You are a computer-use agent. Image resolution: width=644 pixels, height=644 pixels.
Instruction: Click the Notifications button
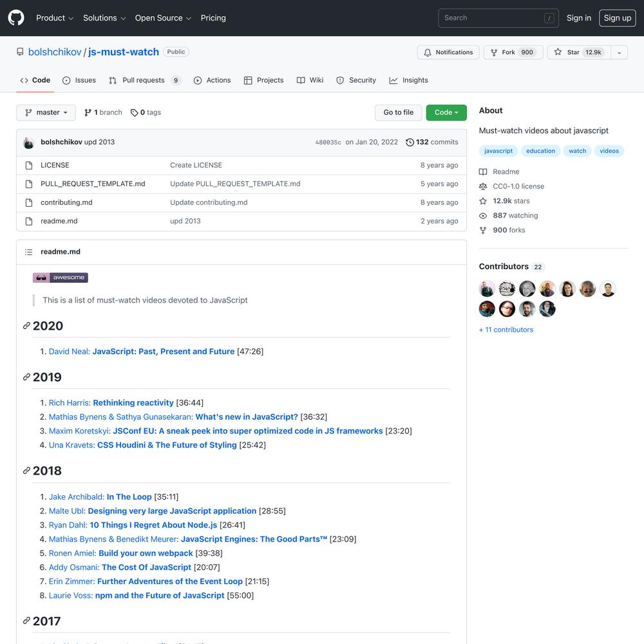click(448, 53)
